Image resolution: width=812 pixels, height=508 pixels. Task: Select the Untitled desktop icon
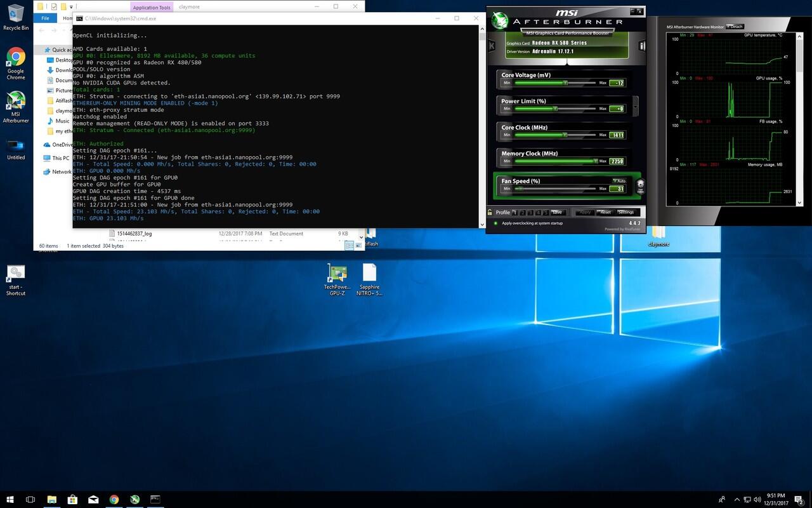(x=16, y=149)
